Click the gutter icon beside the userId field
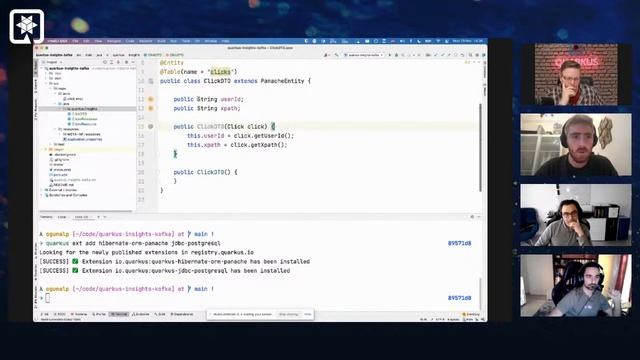The image size is (640, 360). pos(151,99)
